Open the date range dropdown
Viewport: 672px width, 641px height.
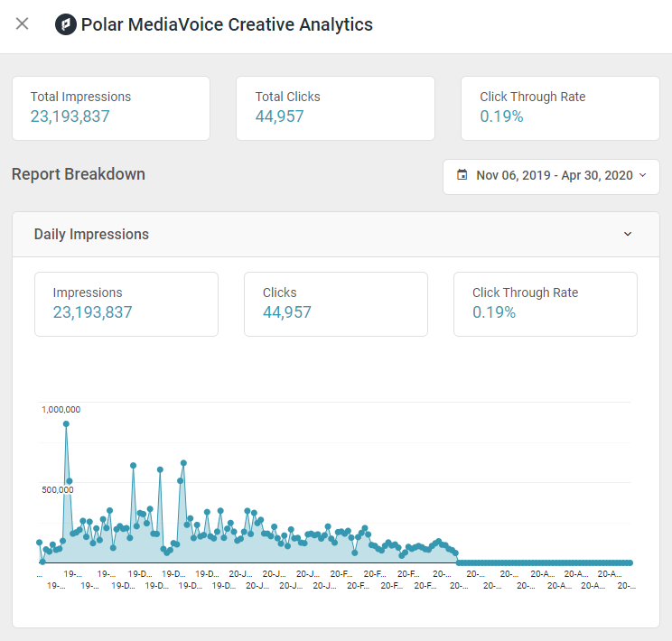click(x=551, y=177)
